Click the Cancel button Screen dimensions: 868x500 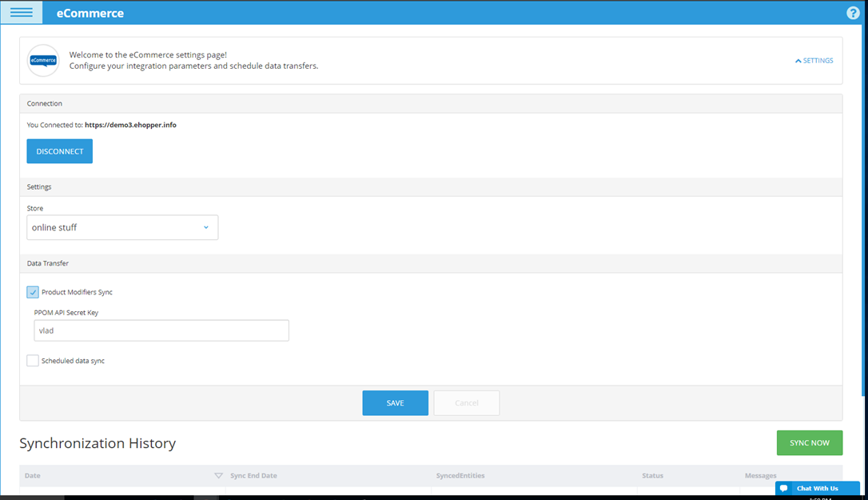coord(466,403)
